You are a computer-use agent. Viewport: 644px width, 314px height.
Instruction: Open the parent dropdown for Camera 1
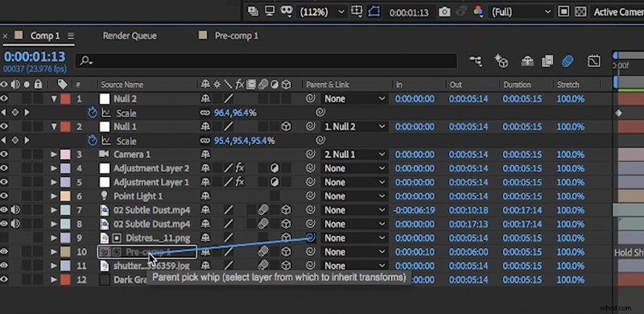354,155
